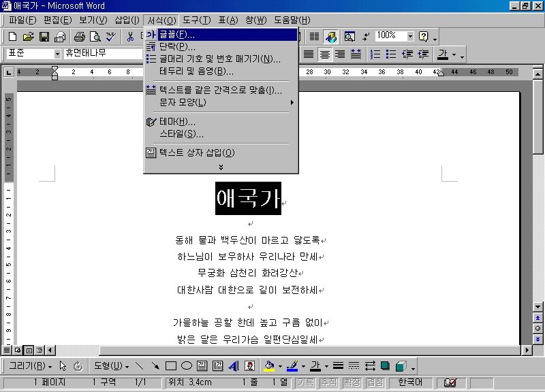Click scroll down arrow of vertical scrollbar

coord(538,306)
